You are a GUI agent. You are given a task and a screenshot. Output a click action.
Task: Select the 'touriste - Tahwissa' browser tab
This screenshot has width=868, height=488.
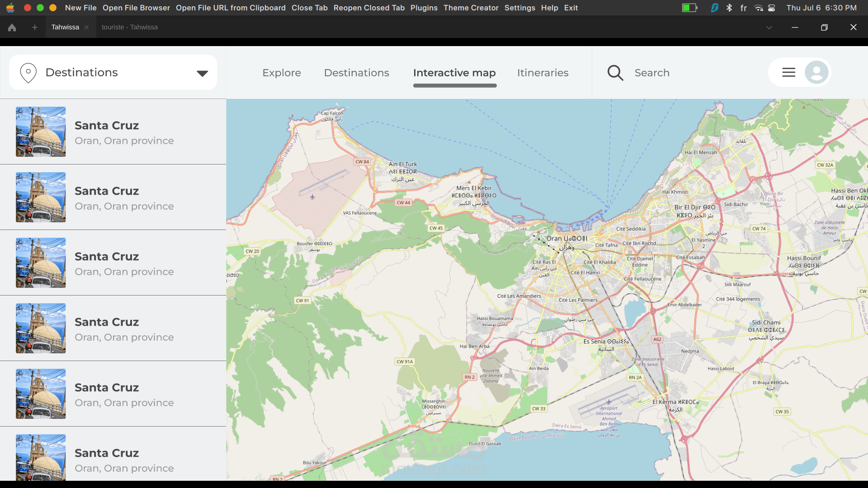pos(130,27)
